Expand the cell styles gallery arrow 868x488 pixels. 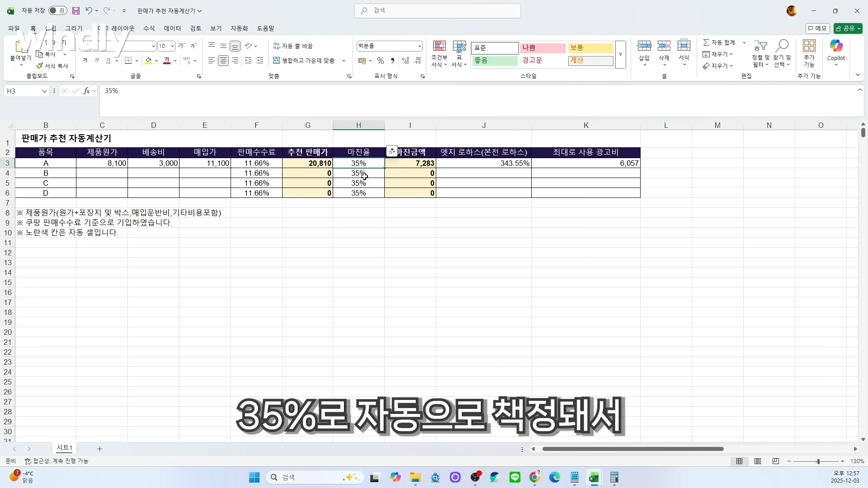(x=621, y=54)
